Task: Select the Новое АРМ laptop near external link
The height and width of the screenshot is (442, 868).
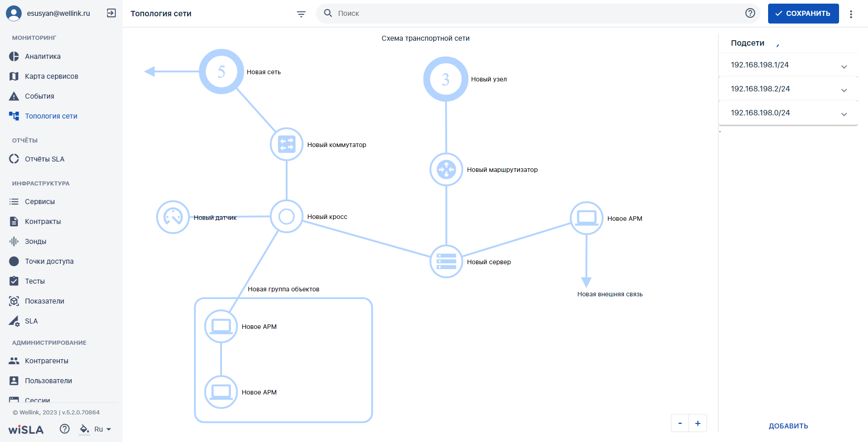Action: click(x=586, y=218)
